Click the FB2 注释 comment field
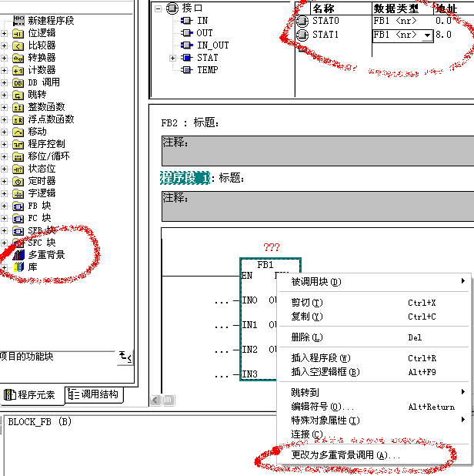 click(x=318, y=151)
